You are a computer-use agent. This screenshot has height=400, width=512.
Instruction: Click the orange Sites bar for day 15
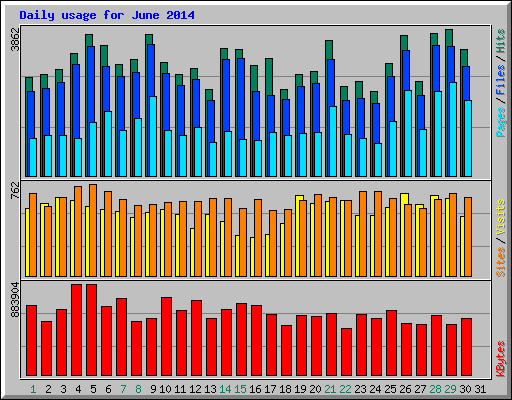(x=243, y=242)
